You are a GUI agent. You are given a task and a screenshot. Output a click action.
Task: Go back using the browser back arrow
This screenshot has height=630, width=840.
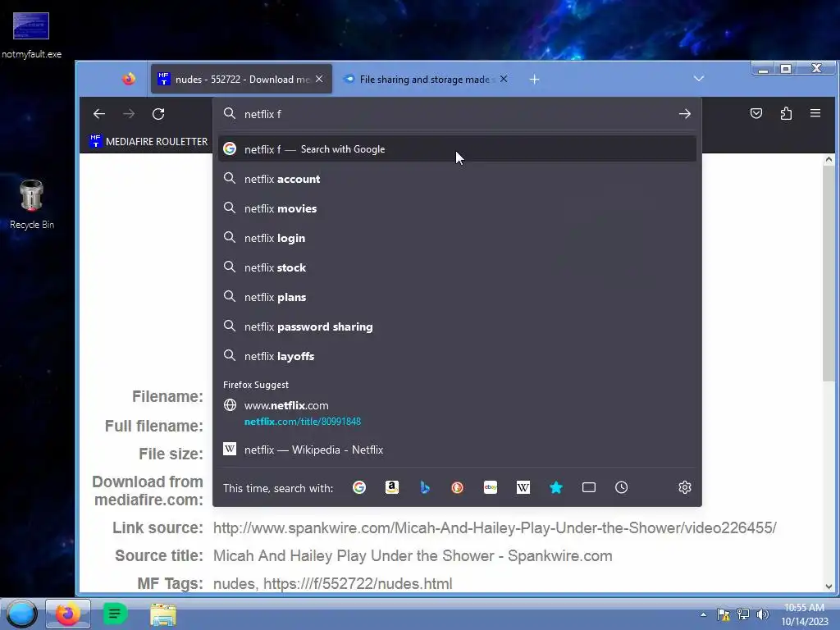99,113
